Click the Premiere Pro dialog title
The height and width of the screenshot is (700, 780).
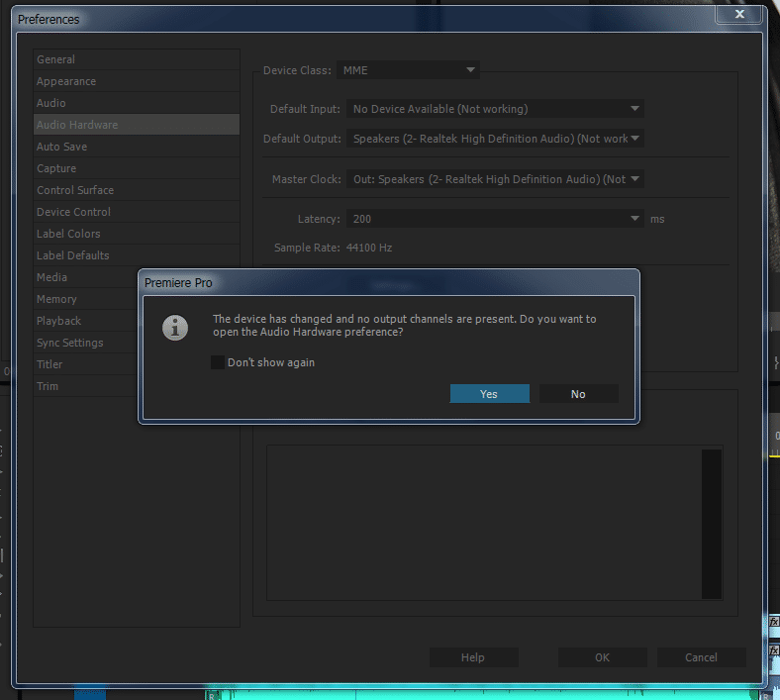point(178,282)
